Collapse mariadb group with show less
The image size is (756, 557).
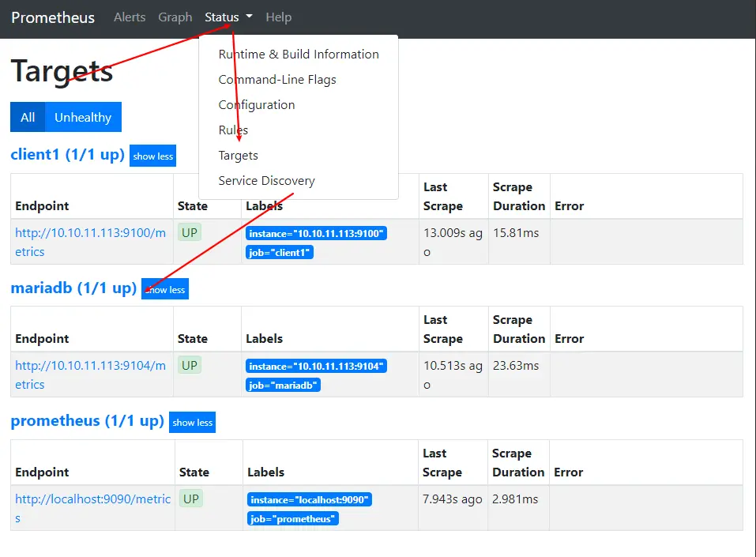[165, 290]
